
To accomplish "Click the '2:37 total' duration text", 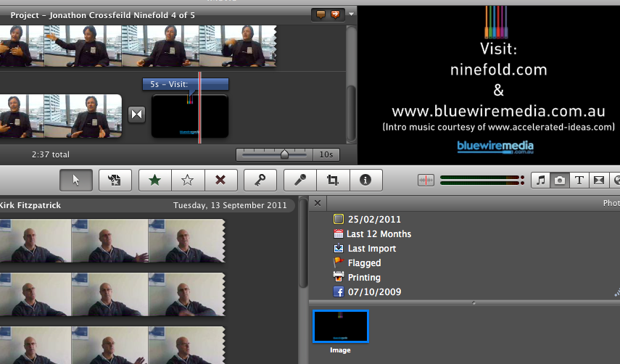I will pyautogui.click(x=51, y=154).
